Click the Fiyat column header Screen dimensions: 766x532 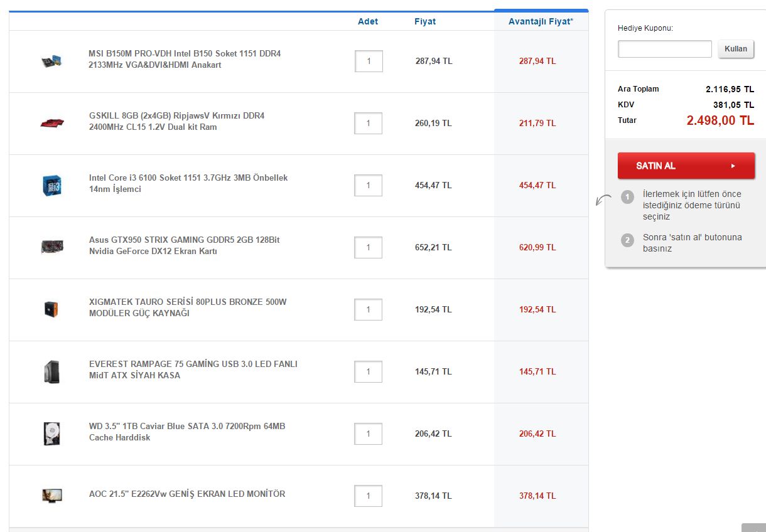[425, 21]
